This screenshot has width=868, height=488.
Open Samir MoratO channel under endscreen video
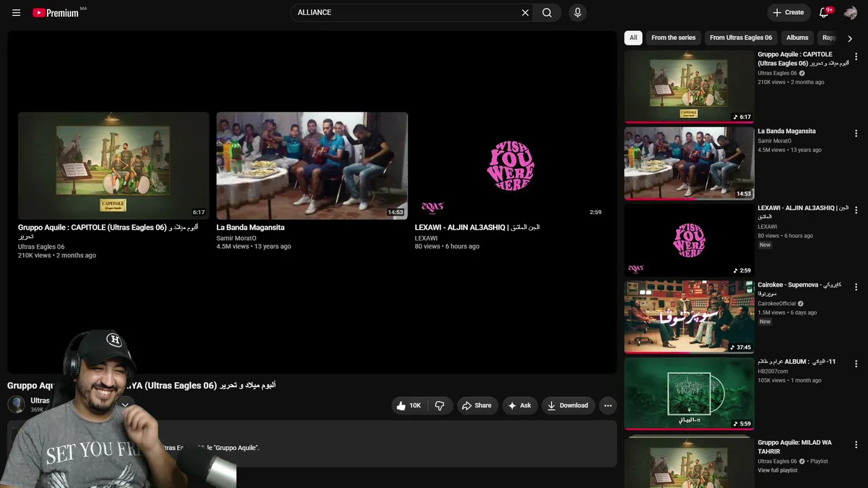[x=236, y=239]
